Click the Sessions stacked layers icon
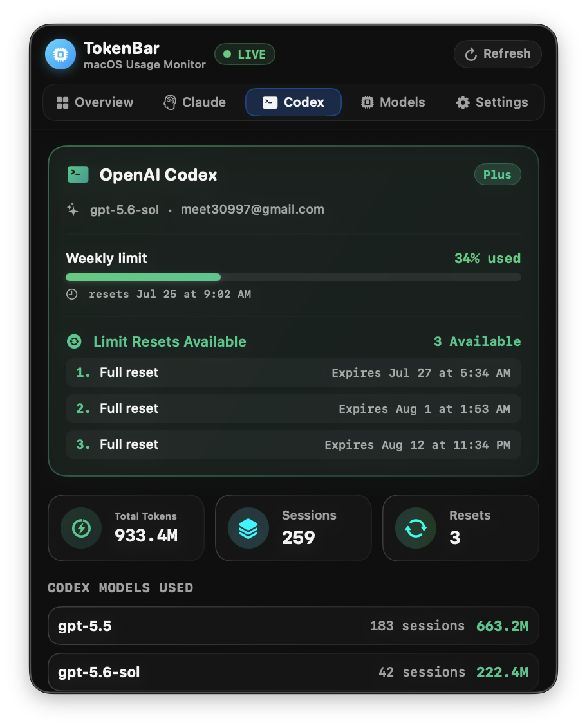The image size is (587, 728). pyautogui.click(x=248, y=528)
